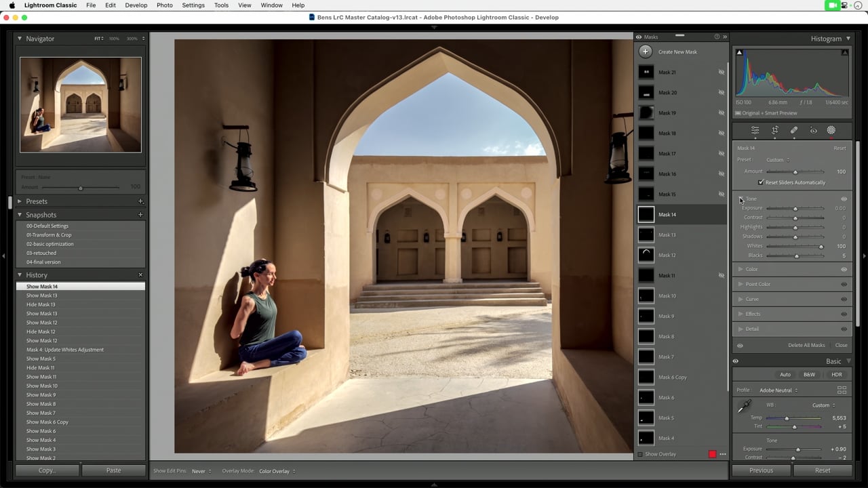Select snapshot 03-retouched
Screen dimensions: 868x488
(41, 253)
